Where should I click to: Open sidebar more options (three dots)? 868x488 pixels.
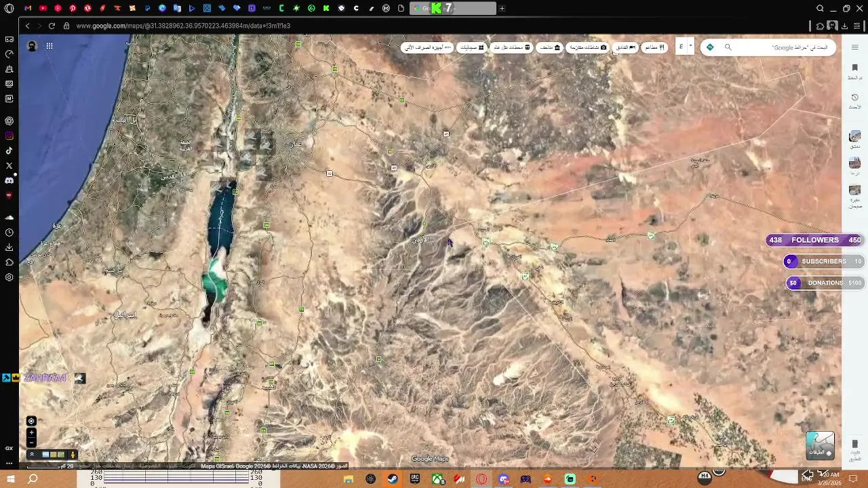click(9, 464)
